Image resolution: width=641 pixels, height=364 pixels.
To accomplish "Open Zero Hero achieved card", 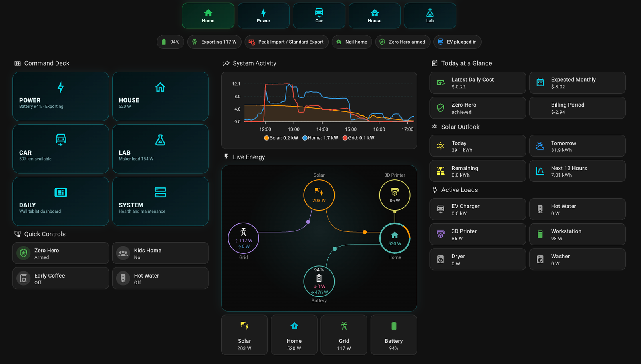I will click(478, 108).
